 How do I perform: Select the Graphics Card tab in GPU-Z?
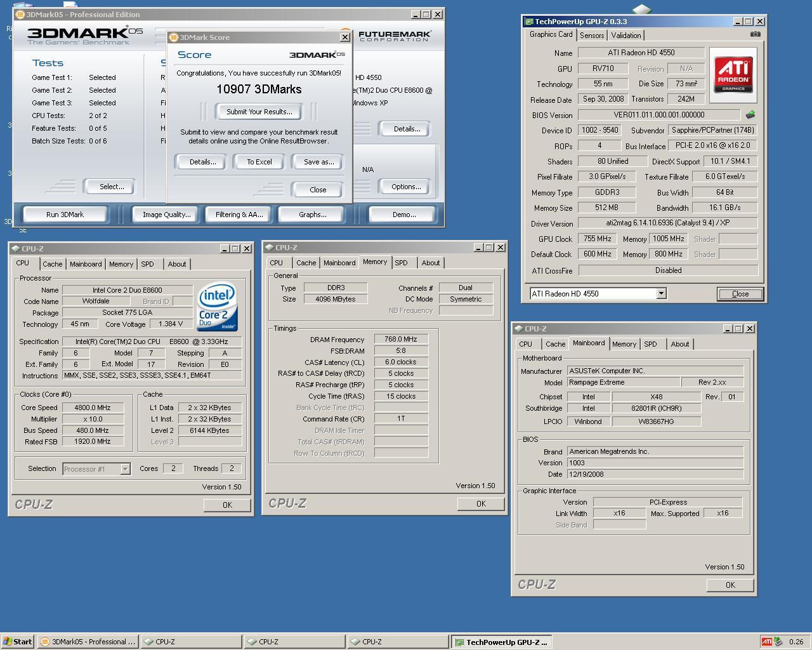click(x=551, y=35)
